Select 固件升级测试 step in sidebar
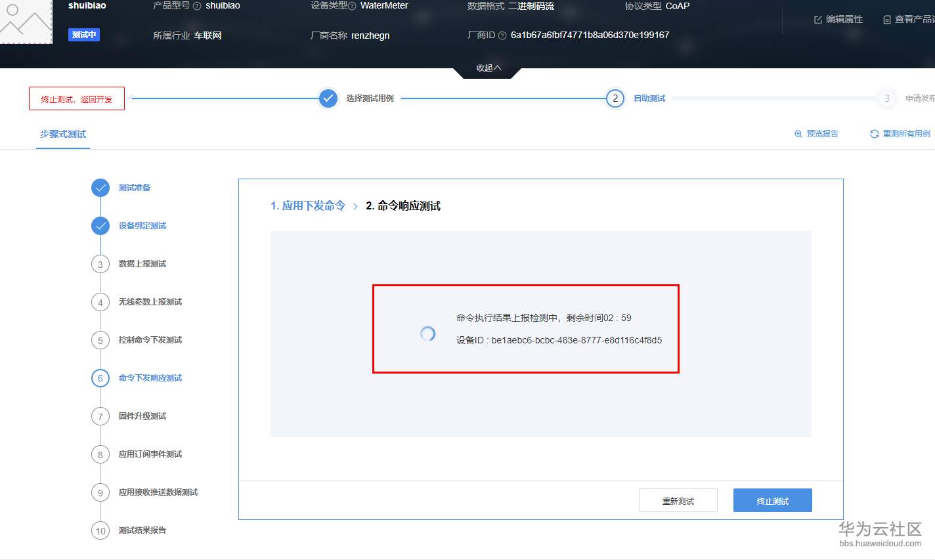 click(142, 416)
